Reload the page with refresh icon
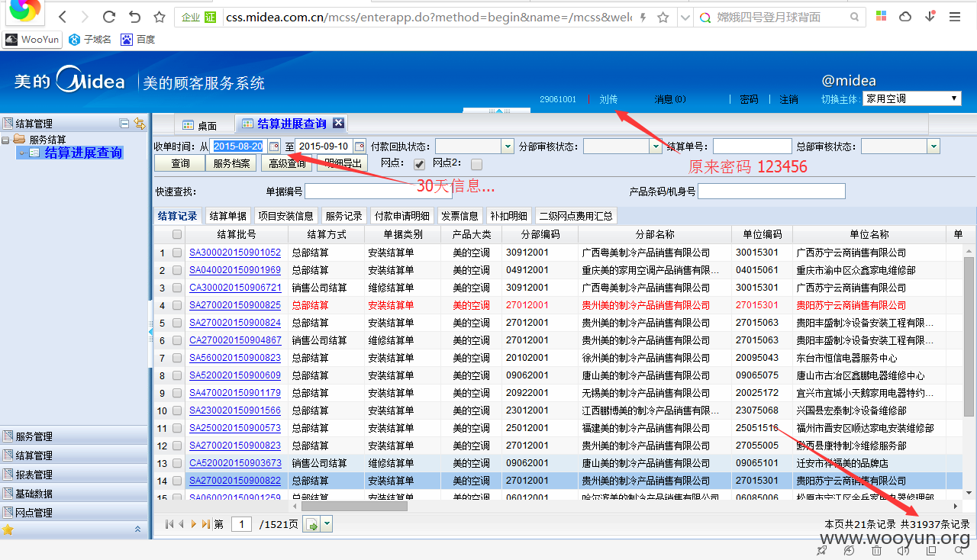Viewport: 977px width, 560px height. pos(109,17)
